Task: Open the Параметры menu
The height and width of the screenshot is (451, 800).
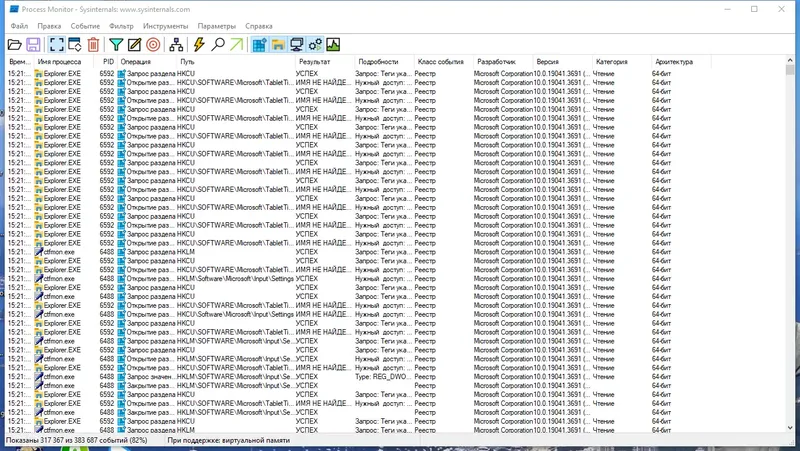Action: click(x=216, y=26)
